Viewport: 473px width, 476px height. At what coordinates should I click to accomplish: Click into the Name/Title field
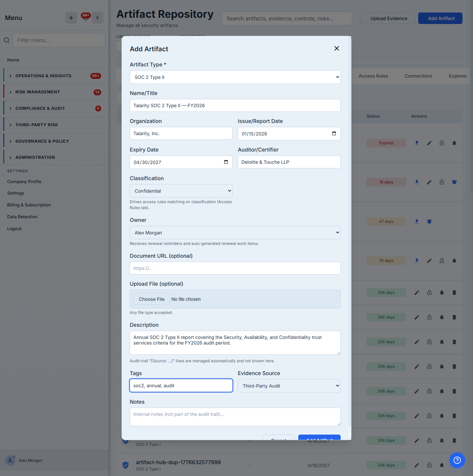pyautogui.click(x=235, y=106)
